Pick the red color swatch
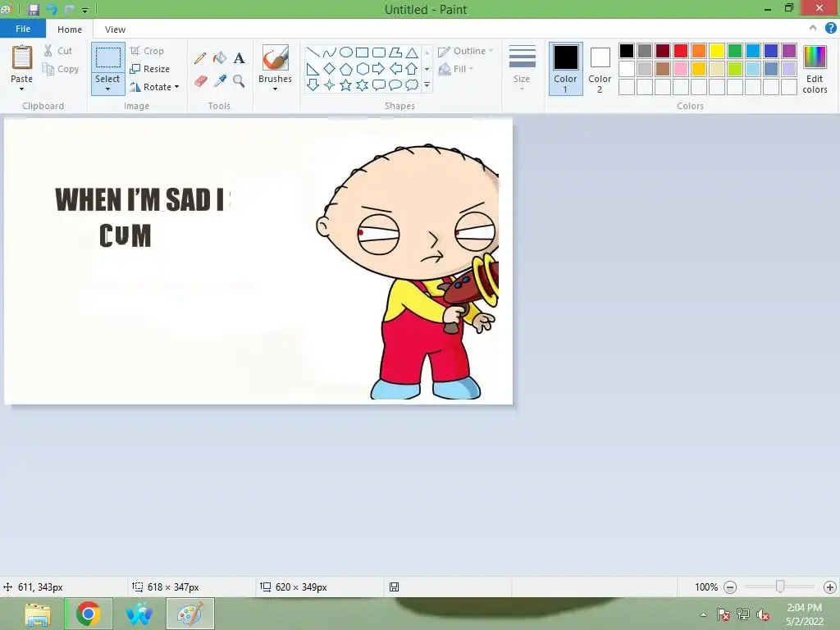Screen dimensions: 840x630 [681, 51]
